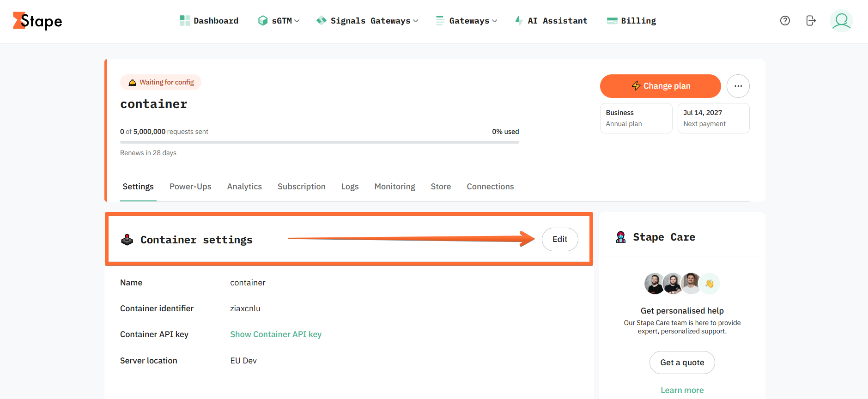Open the user profile avatar
Screen dimensions: 868x399
[841, 21]
